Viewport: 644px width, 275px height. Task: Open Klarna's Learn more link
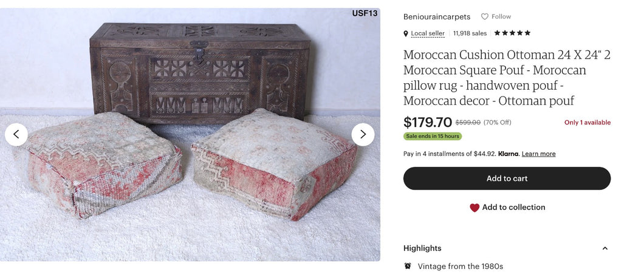(538, 154)
